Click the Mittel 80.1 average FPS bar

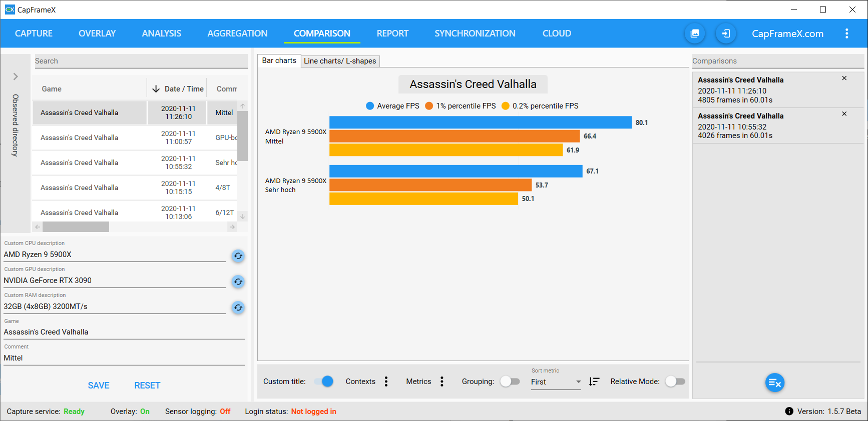481,122
